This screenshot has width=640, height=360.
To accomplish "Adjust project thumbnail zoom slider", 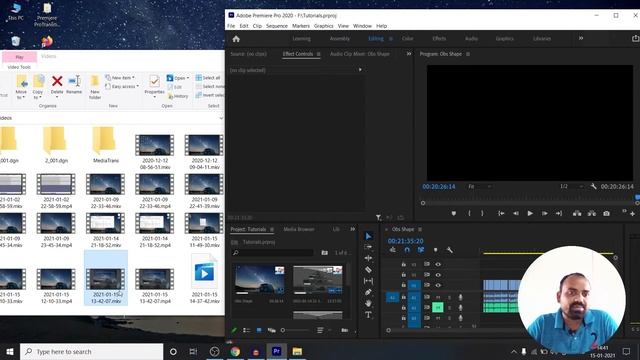I will [x=295, y=330].
